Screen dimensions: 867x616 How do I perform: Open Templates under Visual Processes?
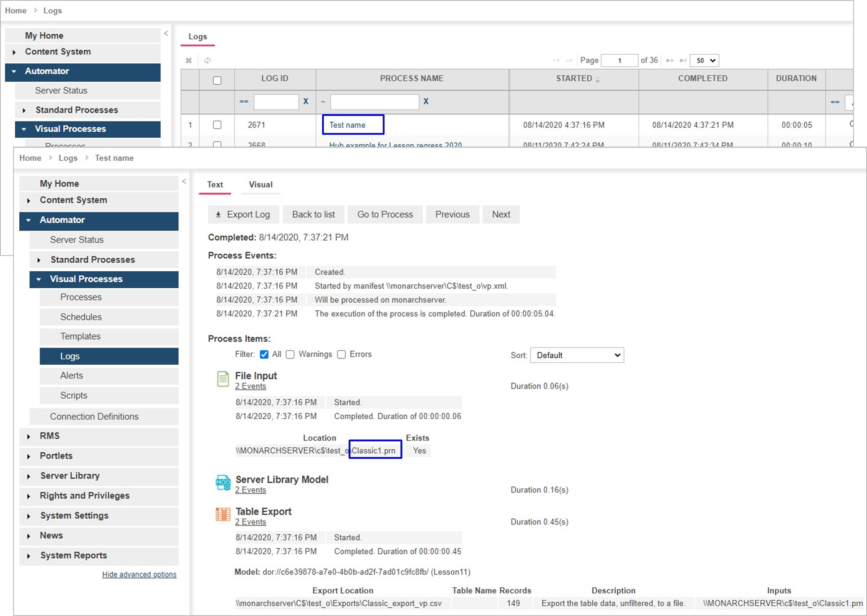pyautogui.click(x=80, y=337)
